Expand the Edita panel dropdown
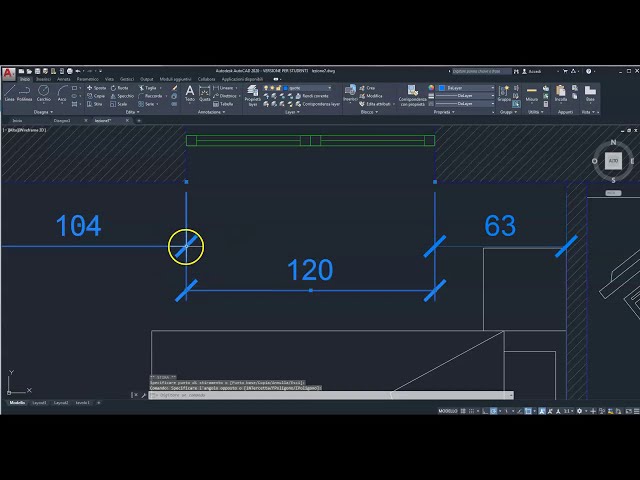 [131, 112]
